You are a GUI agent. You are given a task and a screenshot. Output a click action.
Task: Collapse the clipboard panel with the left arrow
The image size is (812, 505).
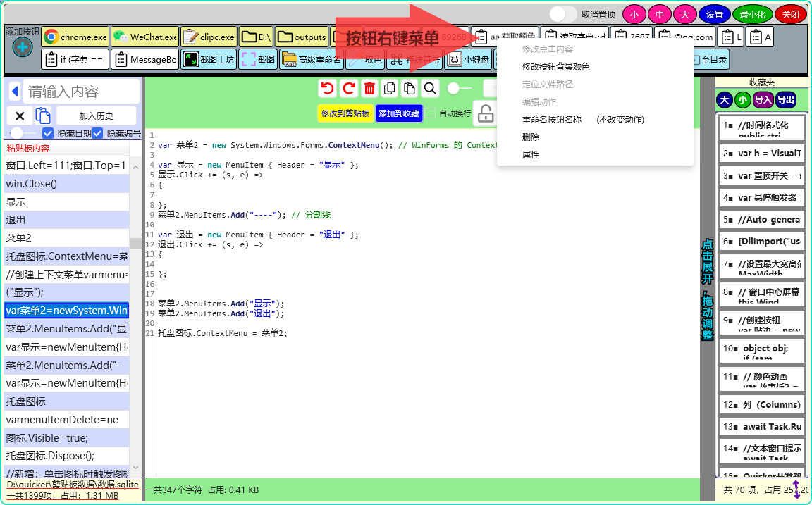point(15,92)
